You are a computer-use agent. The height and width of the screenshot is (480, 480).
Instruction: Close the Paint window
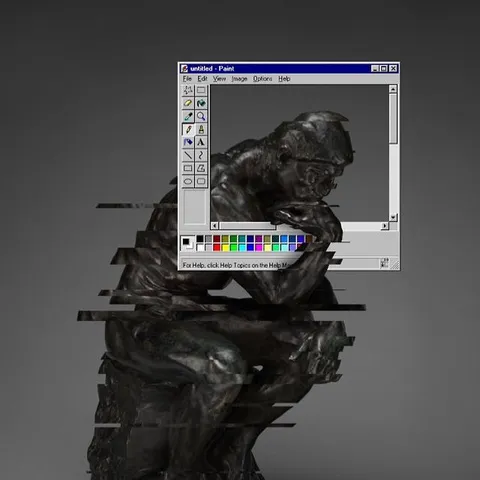[x=393, y=69]
